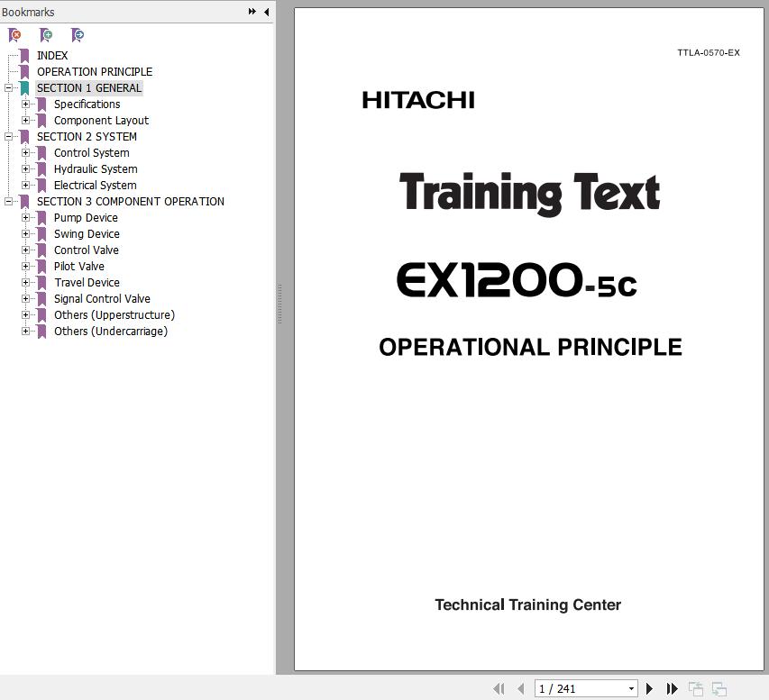Screen dimensions: 769x700
Task: Open the INDEX bookmark
Action: tap(52, 56)
